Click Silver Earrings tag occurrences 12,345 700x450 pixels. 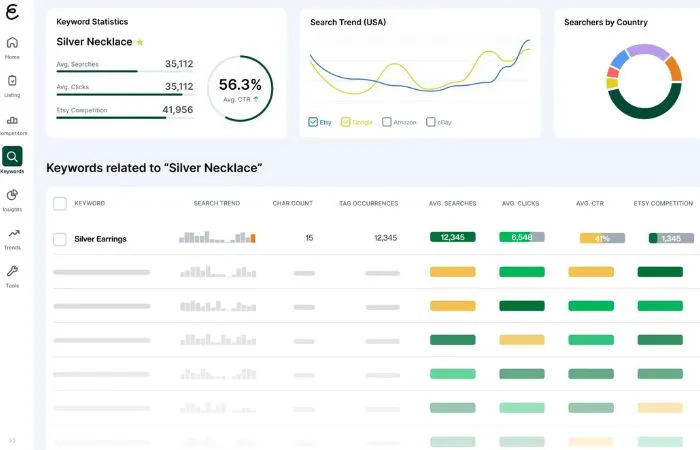click(386, 238)
